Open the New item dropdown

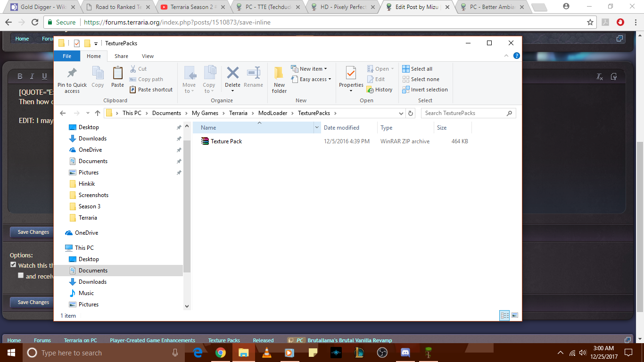click(309, 69)
